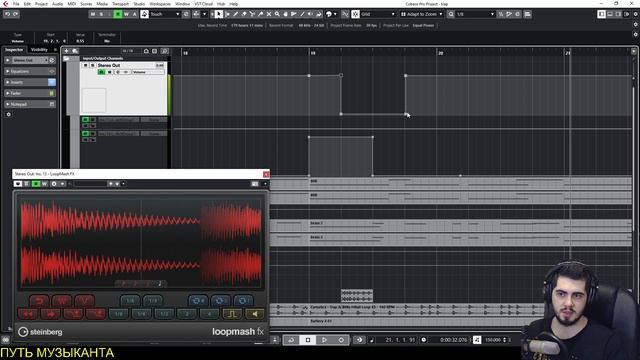The width and height of the screenshot is (640, 360).
Task: Click third blue stutter button in LoopMash
Action: point(243,301)
